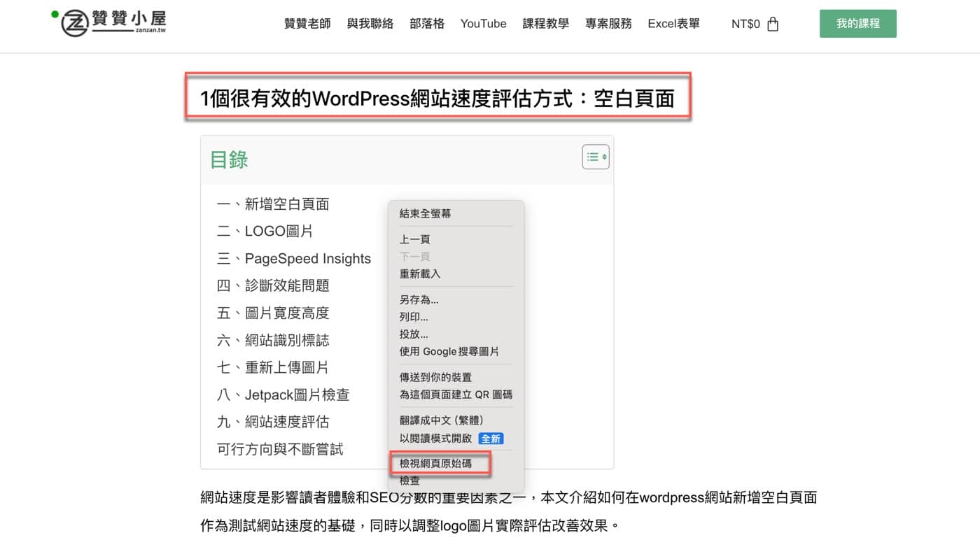Select 檢查 in context menu
980x540 pixels.
point(456,481)
